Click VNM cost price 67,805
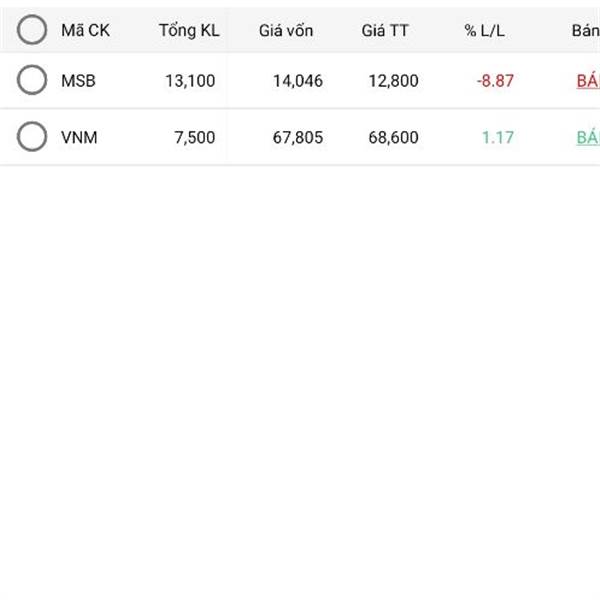The height and width of the screenshot is (600, 600). click(x=298, y=138)
